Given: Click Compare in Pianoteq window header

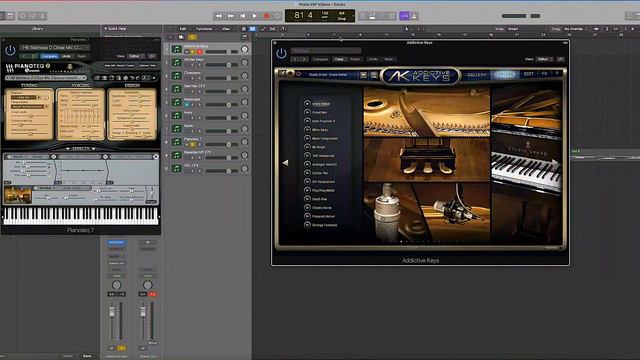Looking at the screenshot, I should (x=49, y=56).
